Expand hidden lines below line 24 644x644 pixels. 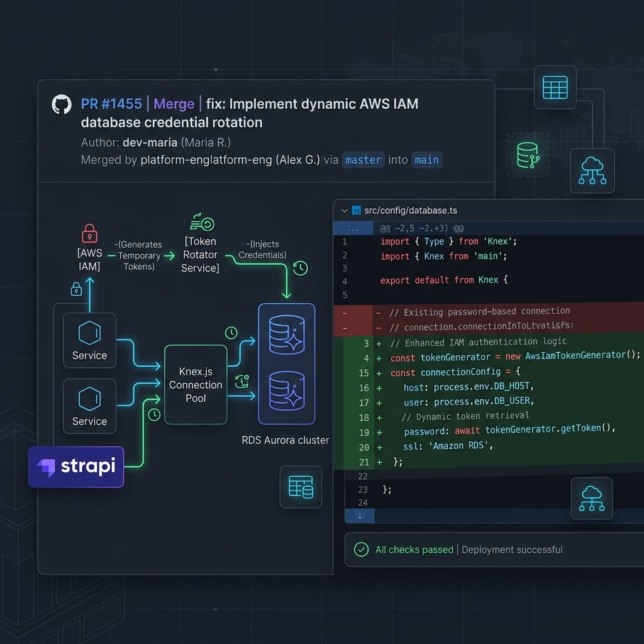(x=360, y=516)
